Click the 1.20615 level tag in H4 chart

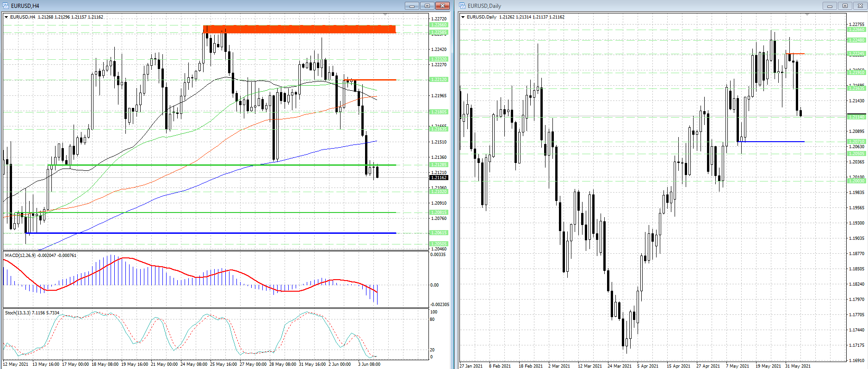click(439, 233)
